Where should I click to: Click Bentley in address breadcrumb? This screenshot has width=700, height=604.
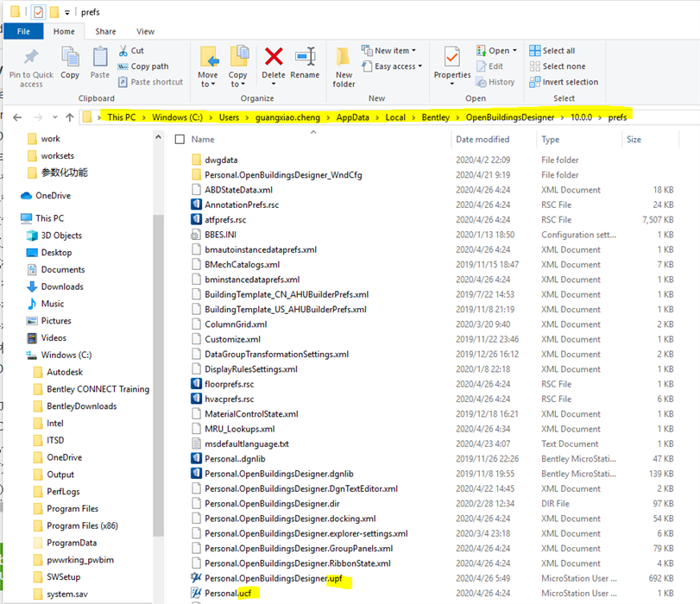coord(435,117)
